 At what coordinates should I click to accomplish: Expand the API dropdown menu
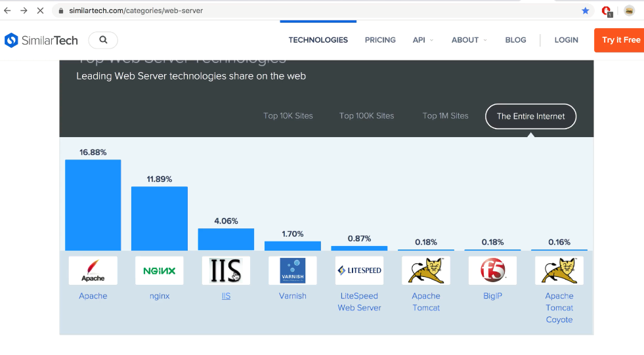pyautogui.click(x=423, y=40)
